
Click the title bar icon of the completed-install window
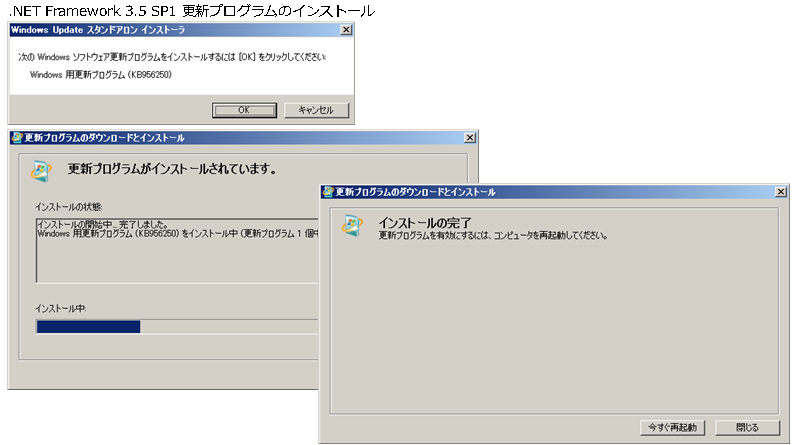328,192
